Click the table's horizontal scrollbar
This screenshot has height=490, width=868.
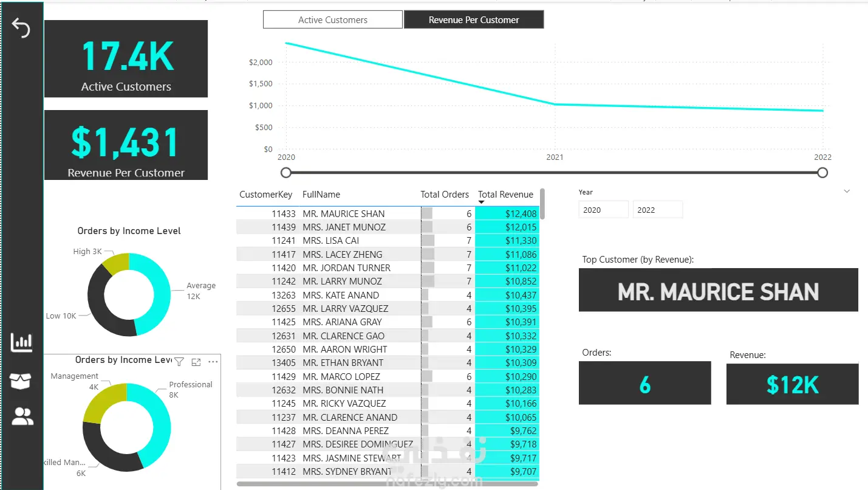click(387, 484)
